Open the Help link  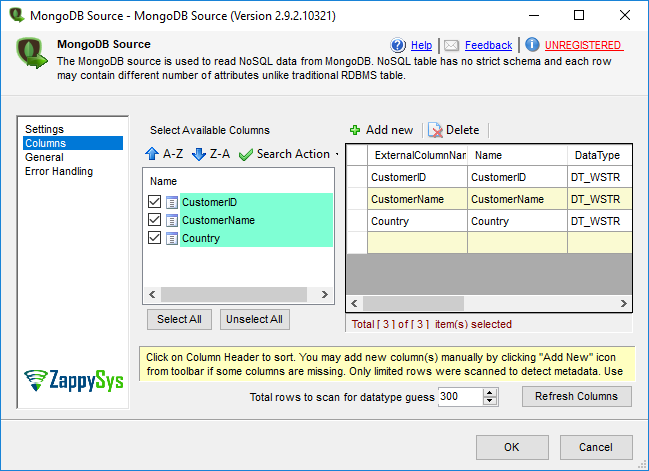coord(421,45)
